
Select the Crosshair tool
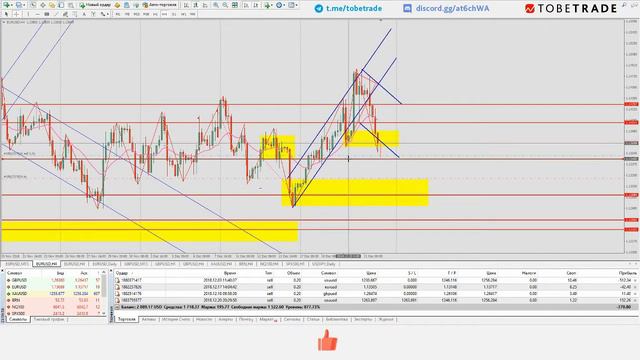pos(17,14)
